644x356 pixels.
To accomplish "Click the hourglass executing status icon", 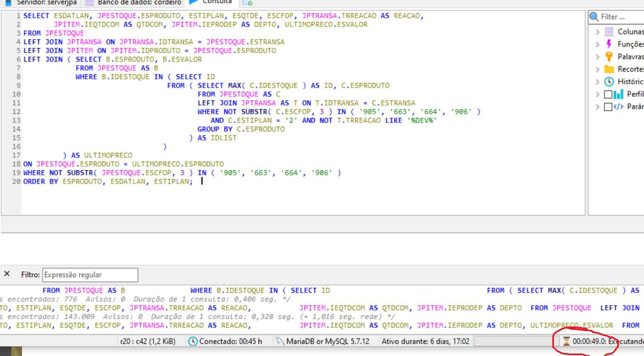I will tap(566, 341).
